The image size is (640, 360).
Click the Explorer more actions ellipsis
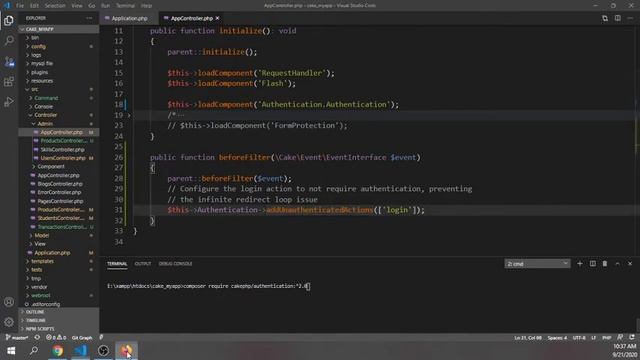pyautogui.click(x=89, y=18)
